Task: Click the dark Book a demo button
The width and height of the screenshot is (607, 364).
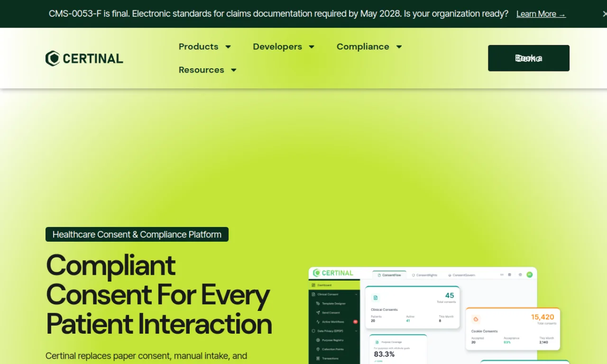Action: tap(529, 58)
